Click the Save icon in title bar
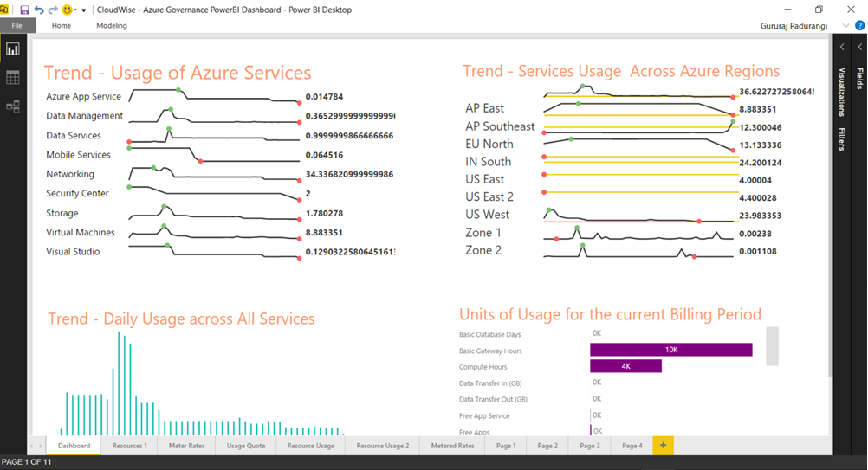 coord(24,10)
